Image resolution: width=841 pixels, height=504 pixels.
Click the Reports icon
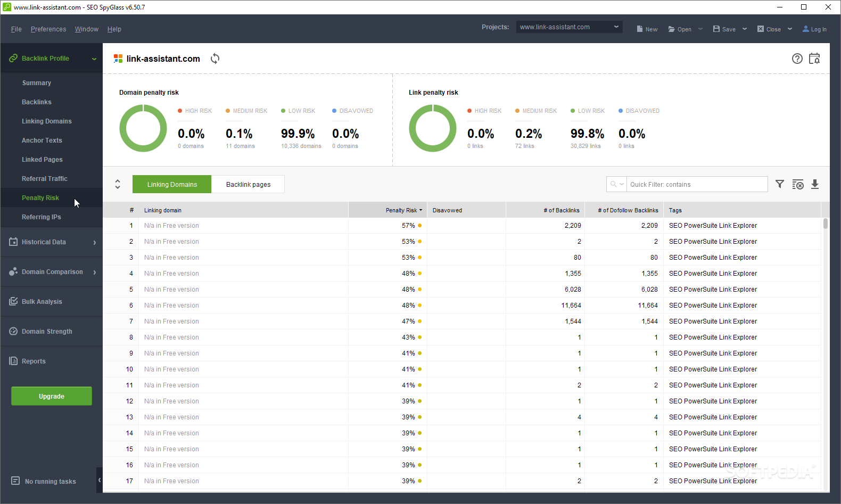point(13,361)
